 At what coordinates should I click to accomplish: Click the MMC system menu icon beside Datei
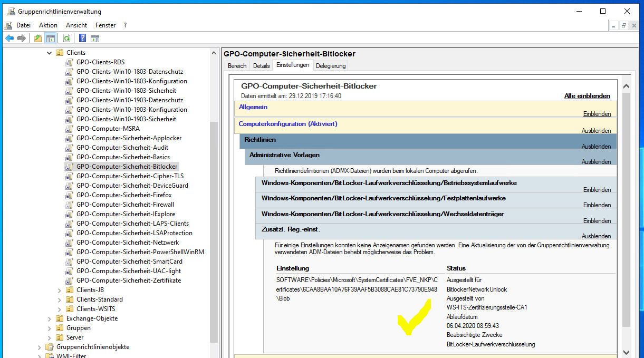8,25
